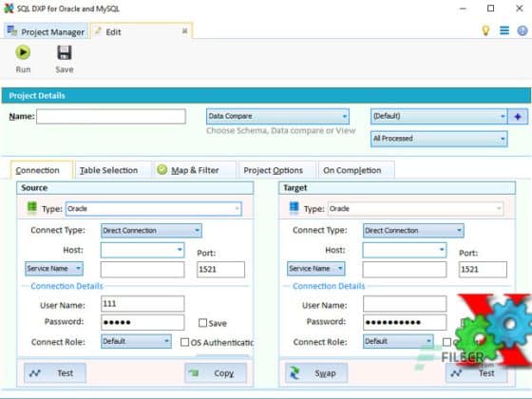Switch to the Project Options tab

[x=276, y=170]
